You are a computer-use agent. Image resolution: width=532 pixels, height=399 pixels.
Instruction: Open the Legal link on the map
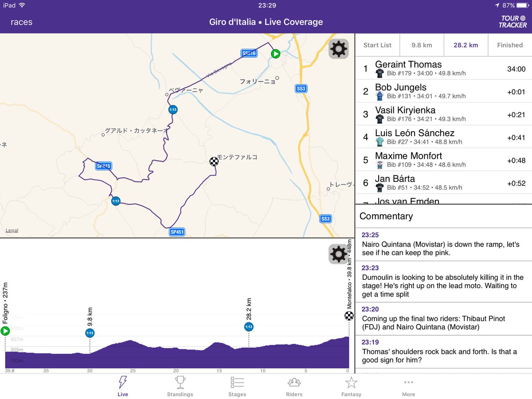(12, 231)
